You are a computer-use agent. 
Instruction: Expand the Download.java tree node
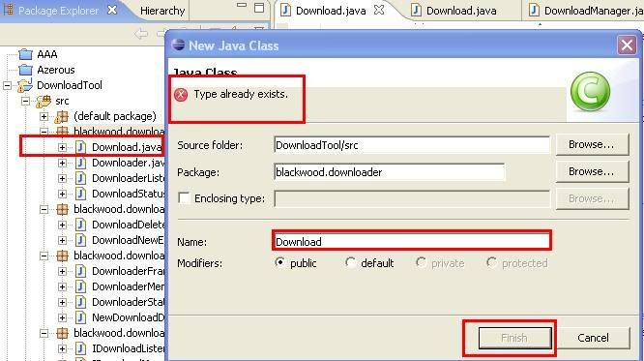click(x=63, y=147)
